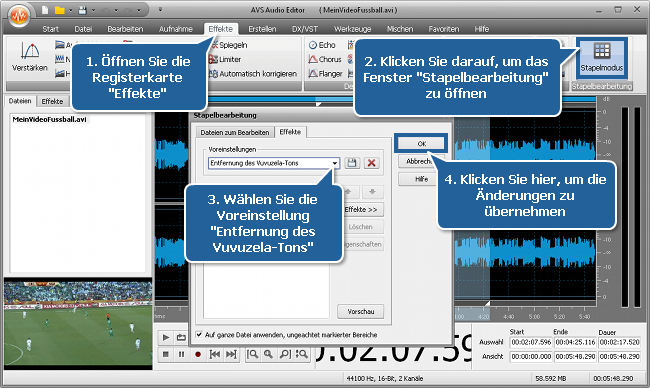This screenshot has height=388, width=650.
Task: Click OK in the Stapelbearbeitung dialog
Action: coord(421,143)
